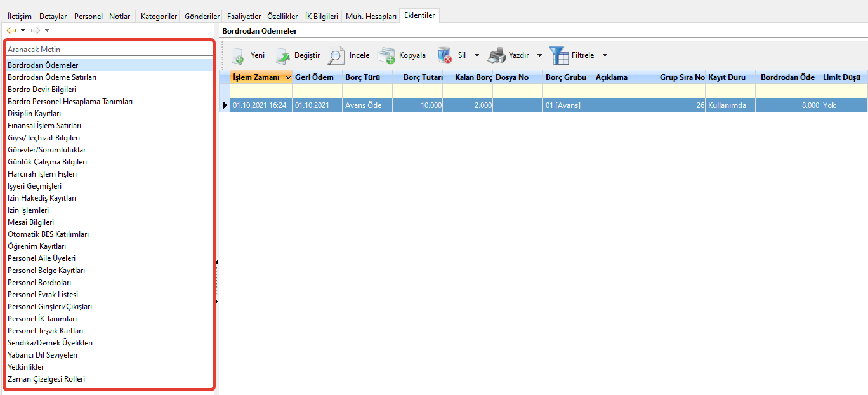Click the Değiştir edit icon
Image resolution: width=868 pixels, height=395 pixels.
(x=282, y=56)
